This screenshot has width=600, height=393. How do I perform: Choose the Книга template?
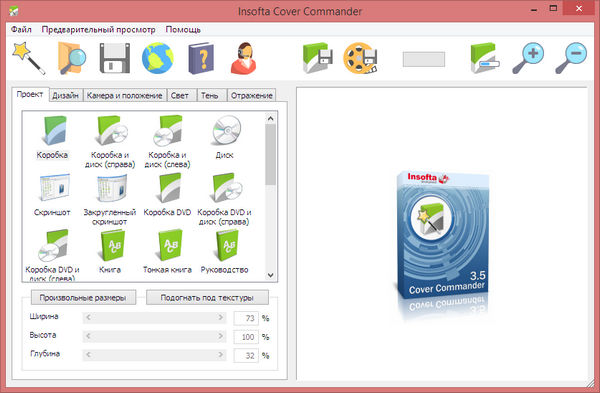click(x=110, y=251)
